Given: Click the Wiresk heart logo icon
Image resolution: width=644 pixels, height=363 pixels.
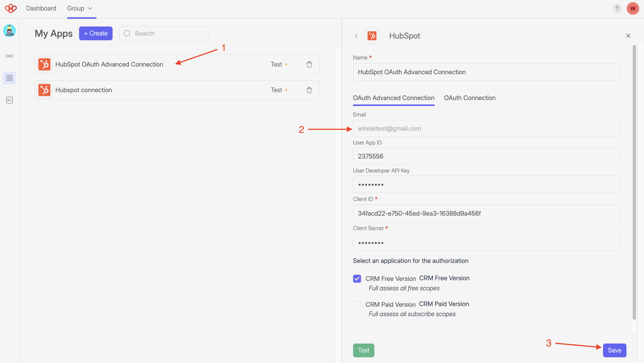Looking at the screenshot, I should [11, 8].
